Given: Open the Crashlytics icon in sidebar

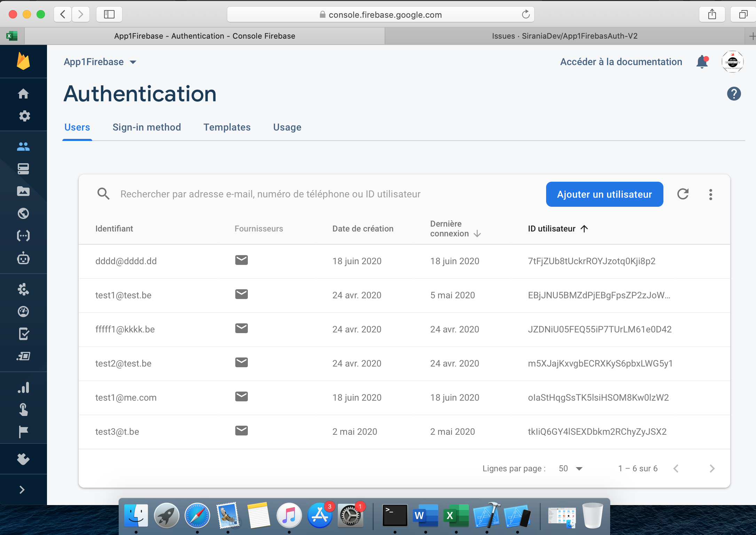Looking at the screenshot, I should 23,289.
